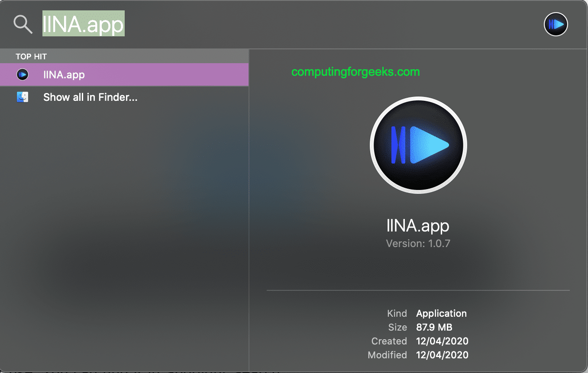
Task: Click the IINA play icon beside the Top Hit
Action: (x=23, y=74)
